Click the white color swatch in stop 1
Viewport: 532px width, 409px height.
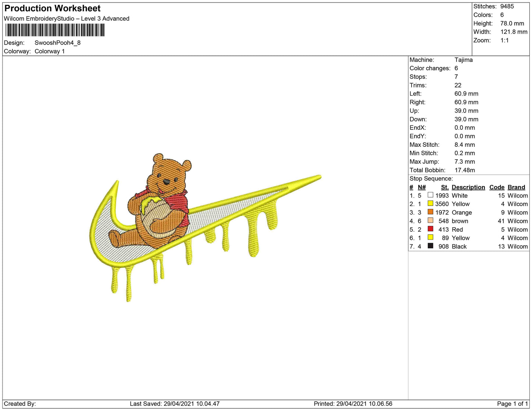[x=430, y=195]
